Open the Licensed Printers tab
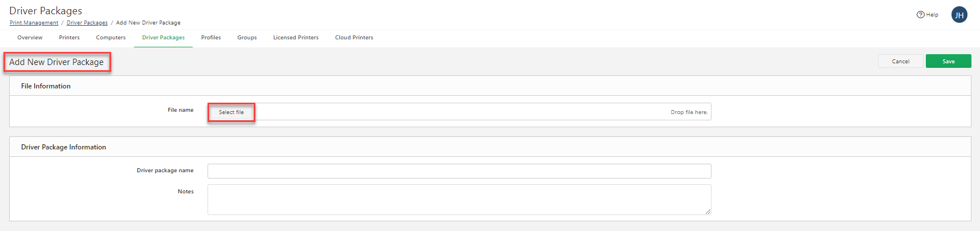Image resolution: width=980 pixels, height=231 pixels. 296,38
